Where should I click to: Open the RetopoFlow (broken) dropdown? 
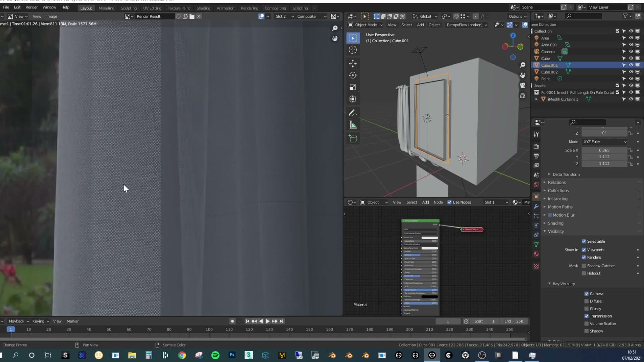(x=467, y=25)
